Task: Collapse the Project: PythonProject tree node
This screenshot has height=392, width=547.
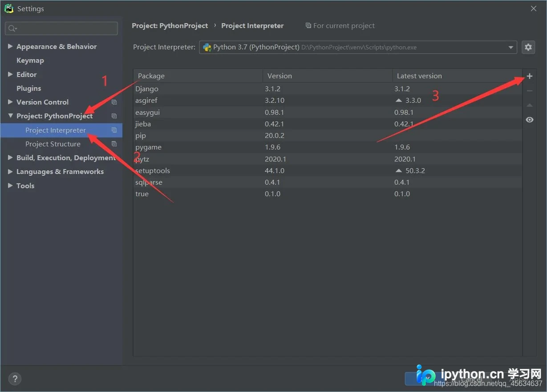Action: pyautogui.click(x=10, y=116)
